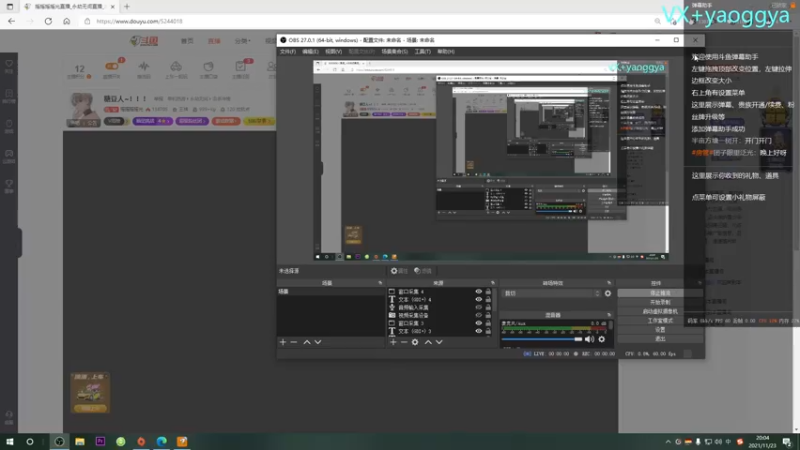Open mixer audio settings gear
The image size is (800, 450).
(602, 339)
